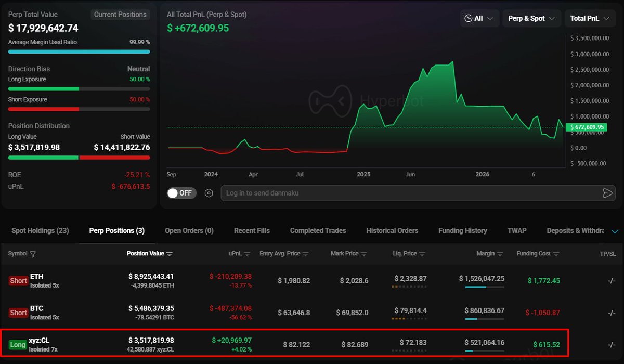The height and width of the screenshot is (364, 624).
Task: Click the xyz:CL symbol name
Action: pos(39,341)
